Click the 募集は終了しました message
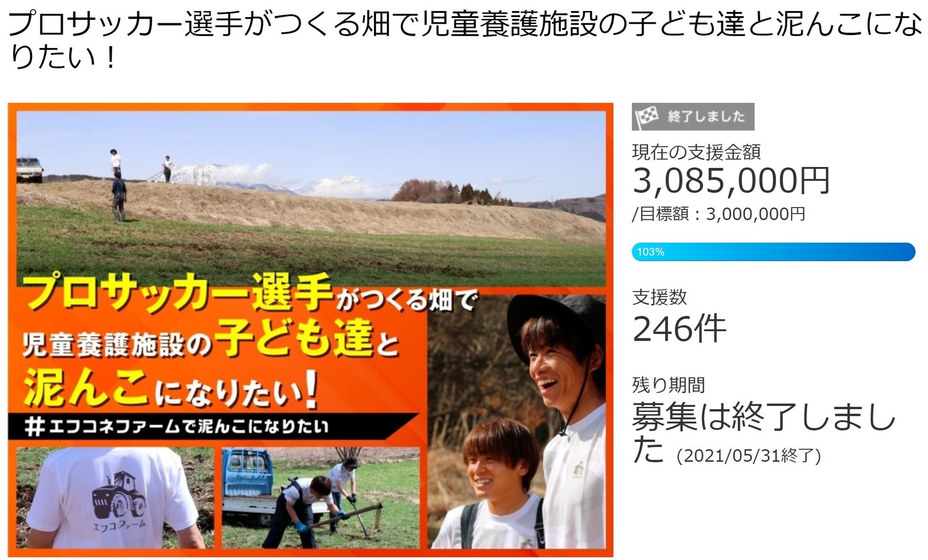Viewport: 928px width, 560px height. [x=763, y=432]
